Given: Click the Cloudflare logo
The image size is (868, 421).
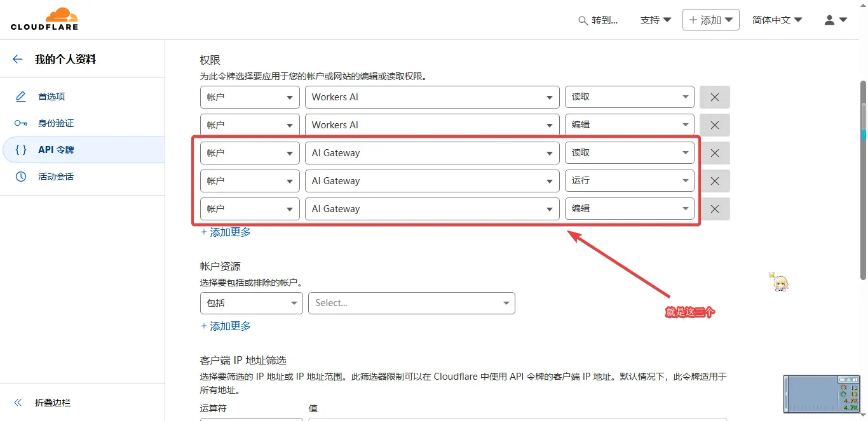Looking at the screenshot, I should (44, 19).
